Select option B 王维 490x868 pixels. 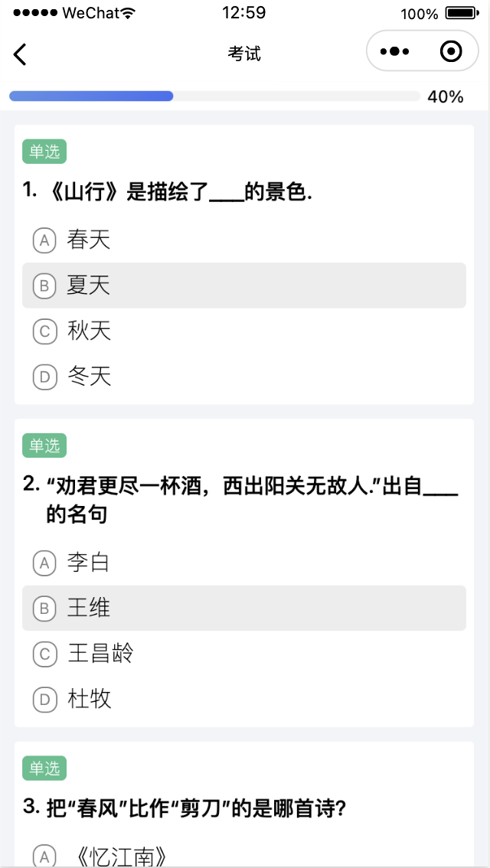click(x=243, y=609)
